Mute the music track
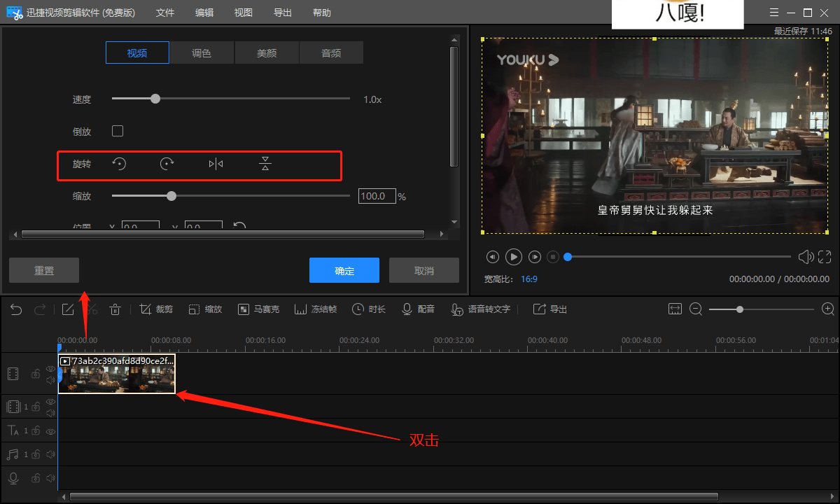Screen dimensions: 840x504 click(x=50, y=455)
